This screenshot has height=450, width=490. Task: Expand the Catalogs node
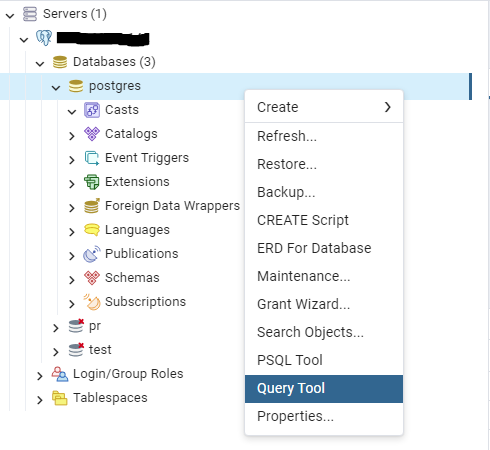coord(72,136)
